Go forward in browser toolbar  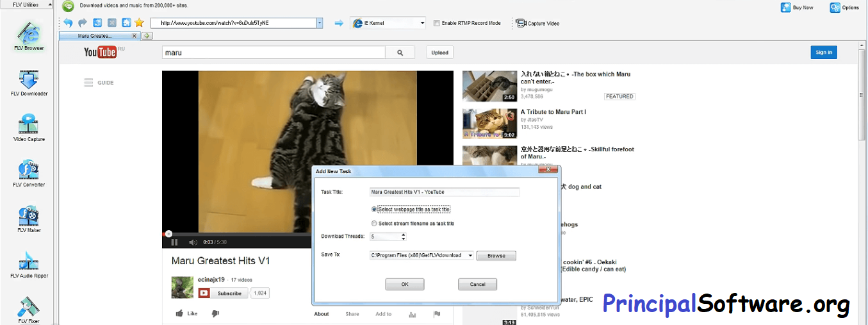coord(83,23)
